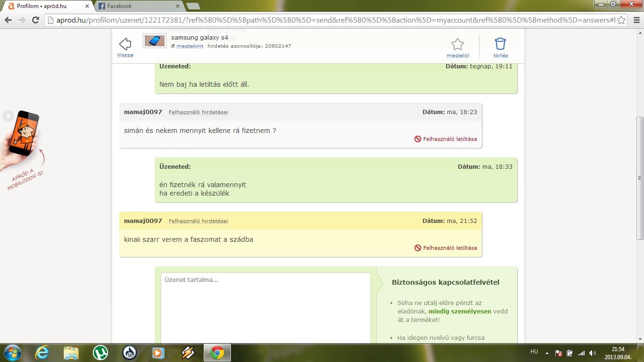Click the text 'Nem baj ha letiltás előtt áll.'
This screenshot has width=644, height=362.
click(x=204, y=84)
